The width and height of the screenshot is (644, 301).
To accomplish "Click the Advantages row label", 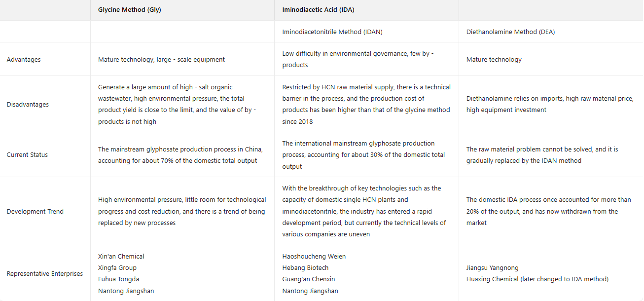I will pyautogui.click(x=24, y=60).
